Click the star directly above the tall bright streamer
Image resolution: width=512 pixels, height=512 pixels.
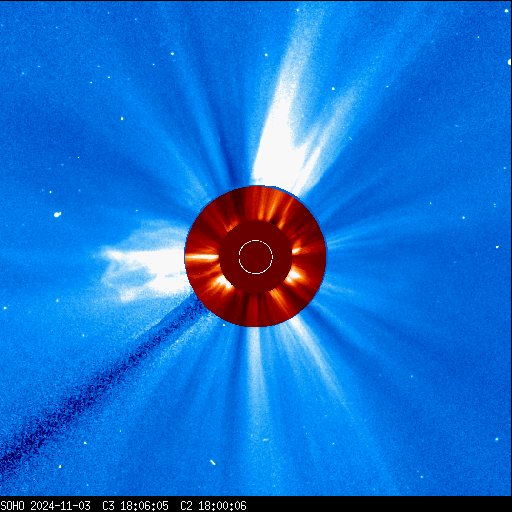pos(297,10)
